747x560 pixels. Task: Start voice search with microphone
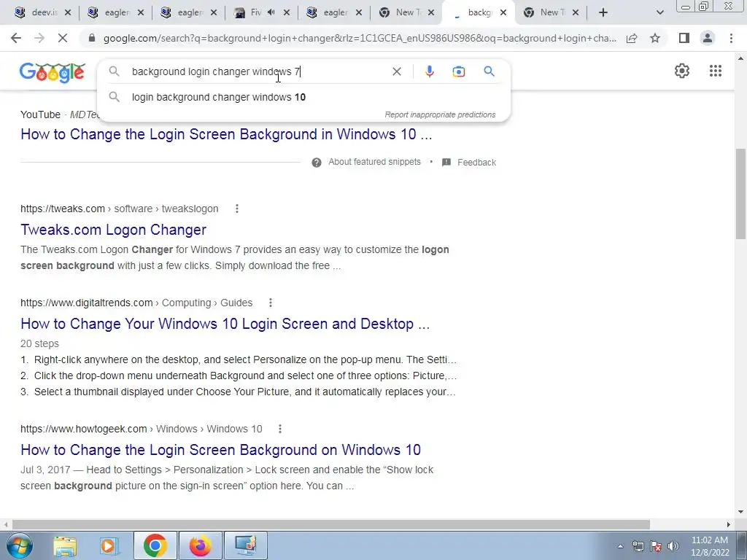click(429, 71)
